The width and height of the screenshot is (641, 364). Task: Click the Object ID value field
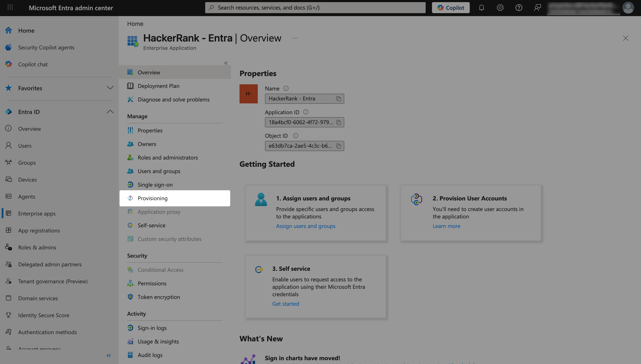pos(304,146)
